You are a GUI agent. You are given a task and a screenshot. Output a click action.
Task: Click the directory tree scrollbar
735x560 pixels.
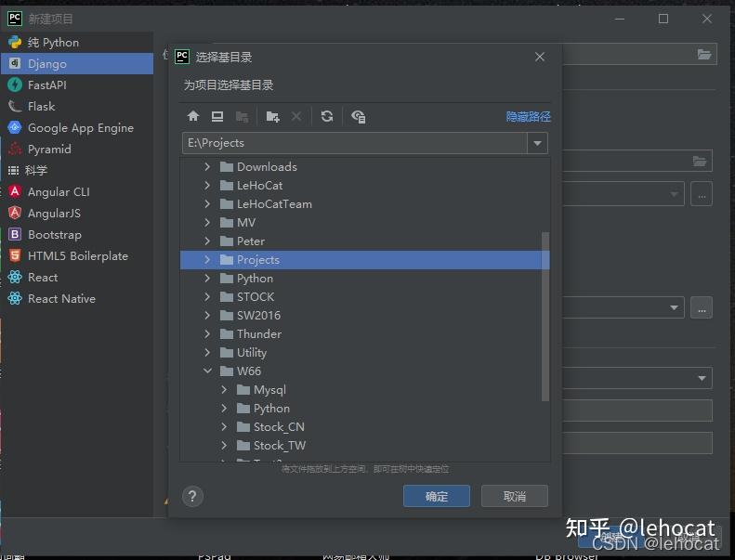point(545,317)
